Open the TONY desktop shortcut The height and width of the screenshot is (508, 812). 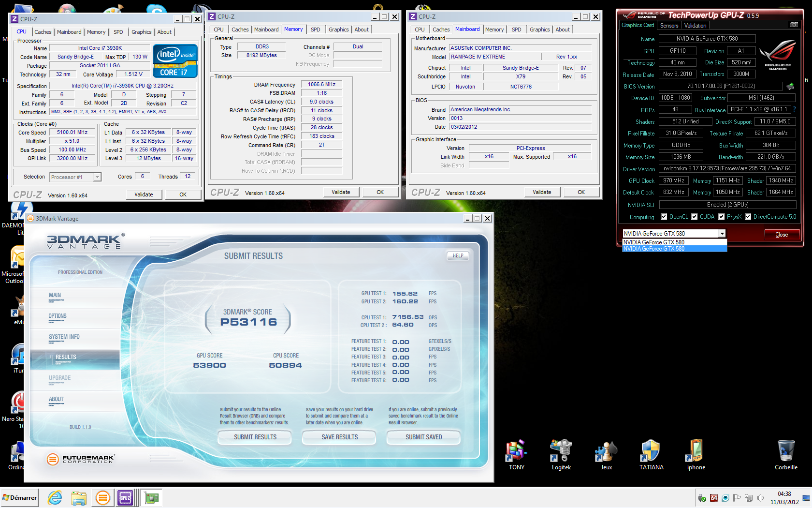point(516,455)
